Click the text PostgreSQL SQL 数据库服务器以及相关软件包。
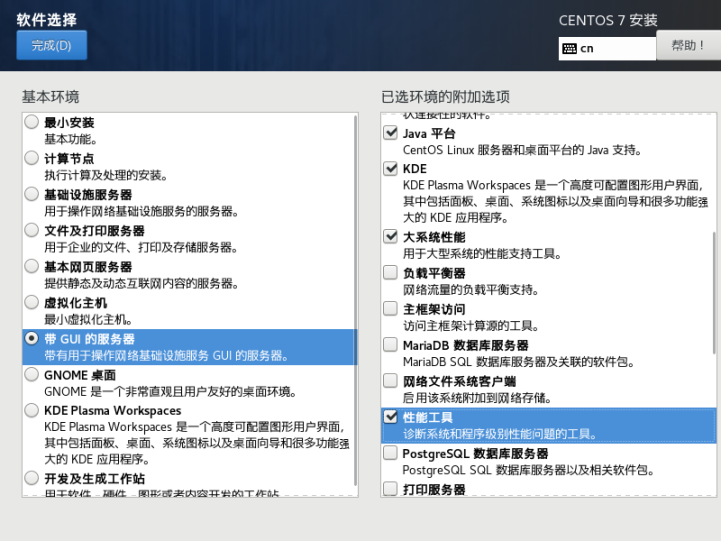Image resolution: width=721 pixels, height=541 pixels. pyautogui.click(x=528, y=470)
